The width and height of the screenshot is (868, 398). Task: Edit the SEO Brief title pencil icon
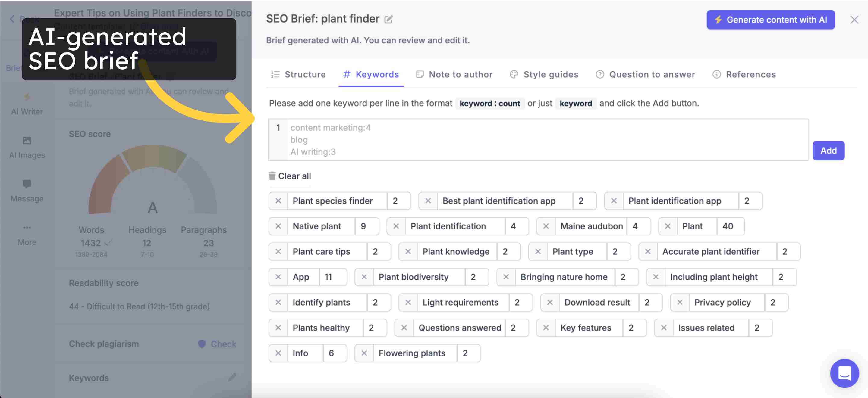(x=388, y=20)
